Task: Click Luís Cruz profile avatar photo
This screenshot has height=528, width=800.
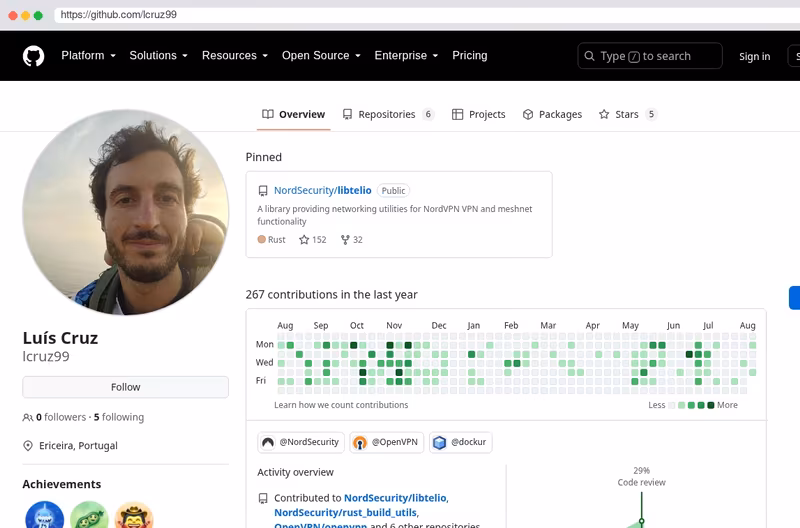Action: click(126, 212)
